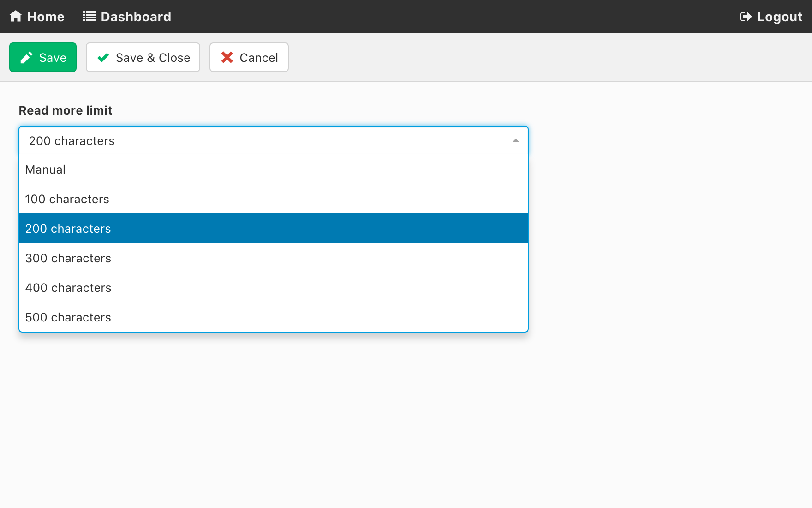Click the Home house icon
Viewport: 812px width, 508px height.
(x=16, y=16)
